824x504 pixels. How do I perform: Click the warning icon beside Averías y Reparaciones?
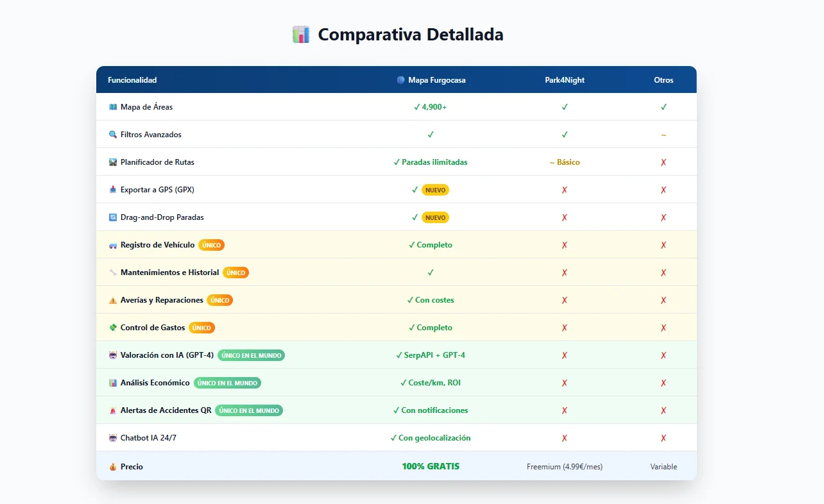pyautogui.click(x=113, y=300)
